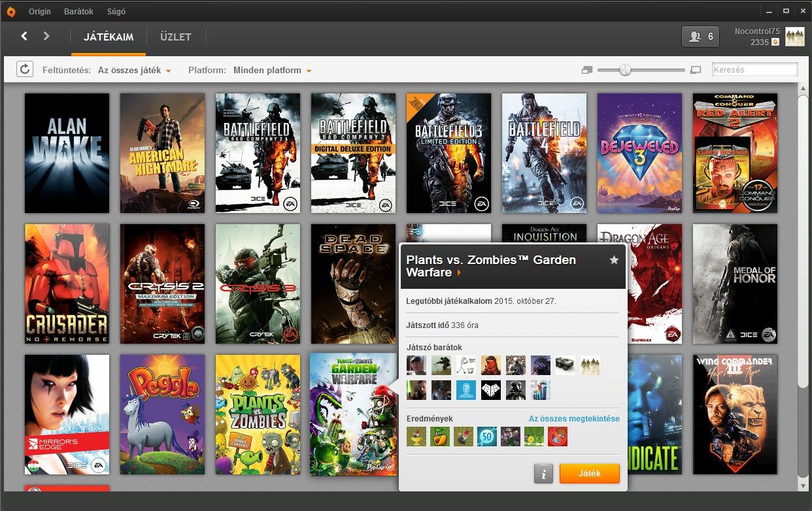Viewport: 812px width, 511px height.
Task: Mark Garden Warfare as favorite with star
Action: coord(614,260)
